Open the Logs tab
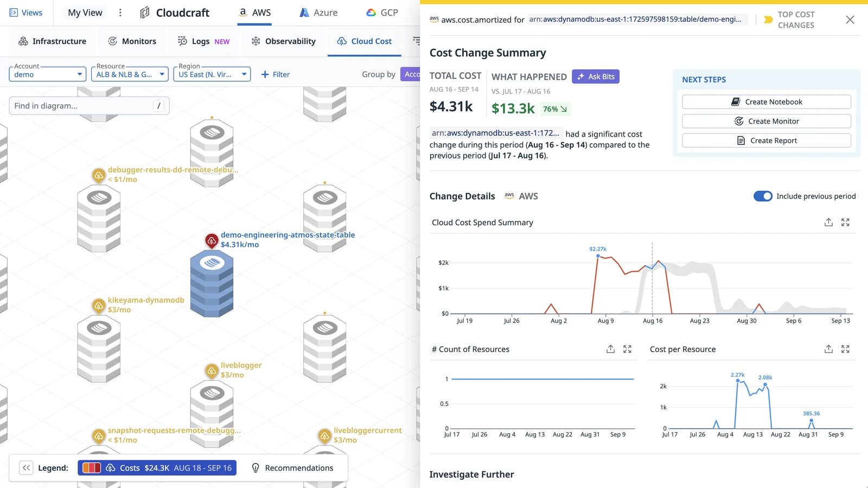Screen dimensions: 868x488 point(203,41)
